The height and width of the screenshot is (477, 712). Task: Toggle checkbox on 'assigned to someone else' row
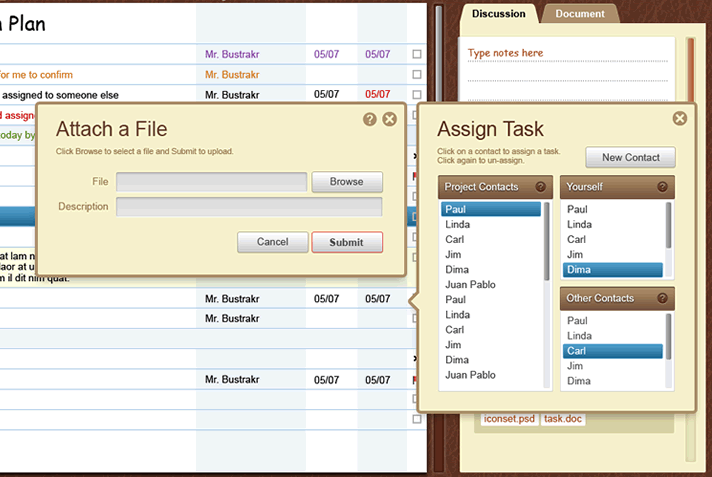point(417,95)
